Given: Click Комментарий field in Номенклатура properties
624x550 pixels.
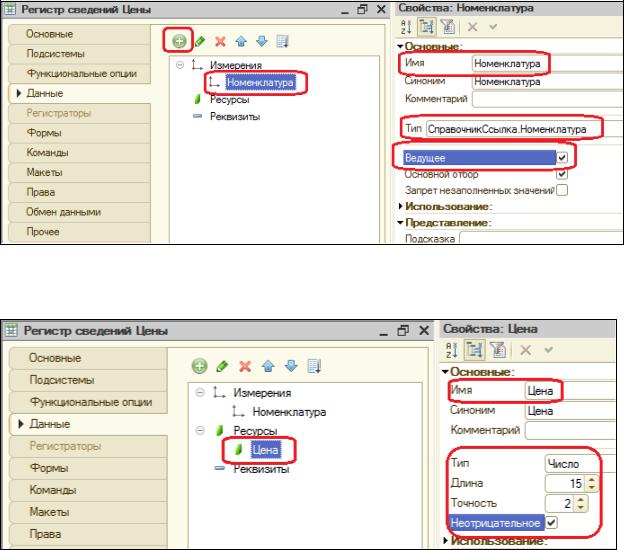Looking at the screenshot, I should point(547,99).
